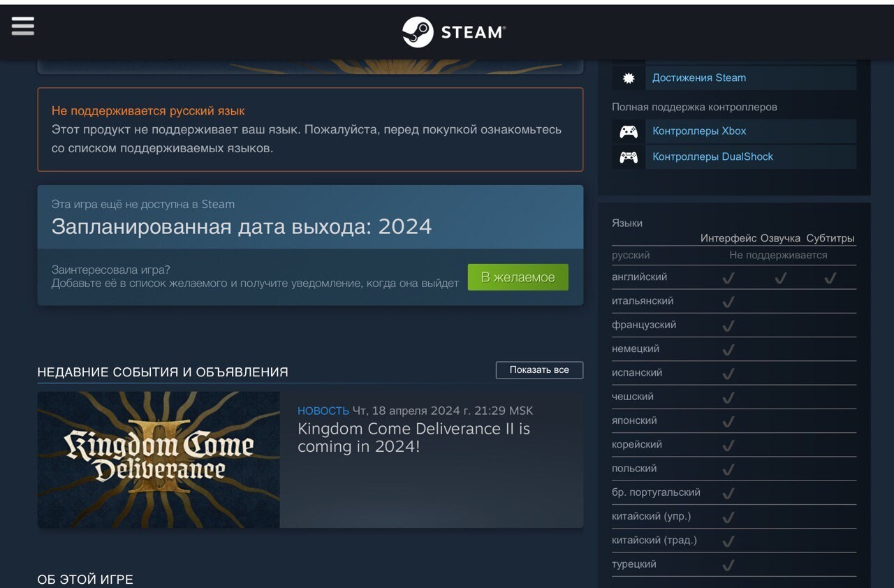Image resolution: width=894 pixels, height=588 pixels.
Task: Click Czech interface checkmark
Action: tap(728, 397)
